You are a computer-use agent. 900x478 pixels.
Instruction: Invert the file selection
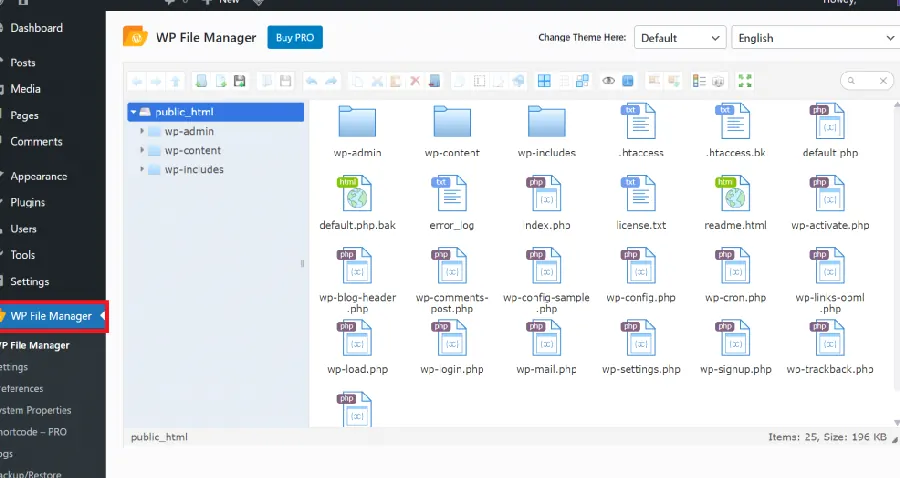pyautogui.click(x=583, y=81)
